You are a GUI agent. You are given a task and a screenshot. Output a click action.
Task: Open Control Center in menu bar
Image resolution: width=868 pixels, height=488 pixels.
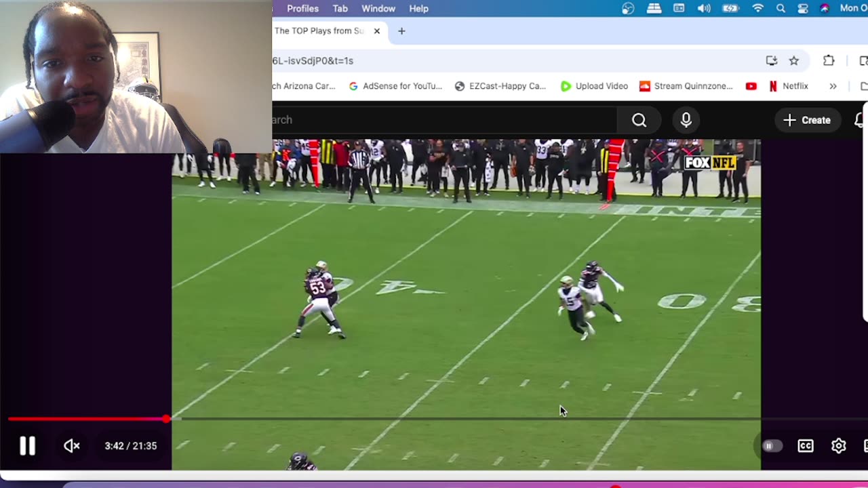(x=803, y=8)
